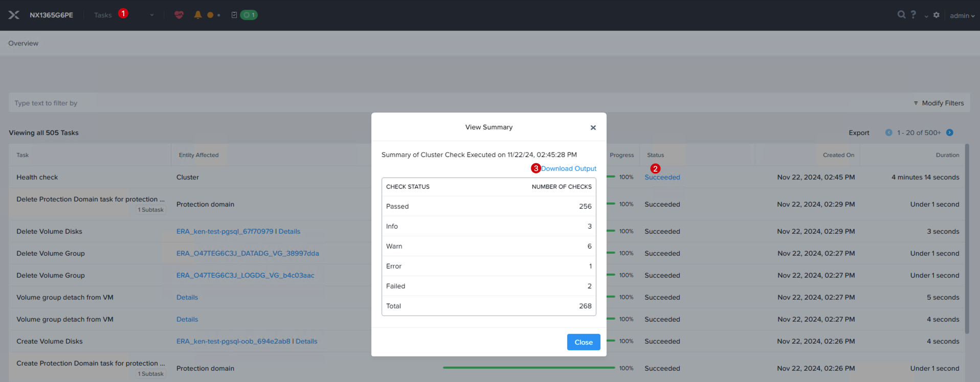Close the View Summary dialog with X
The image size is (980, 382).
coord(593,127)
